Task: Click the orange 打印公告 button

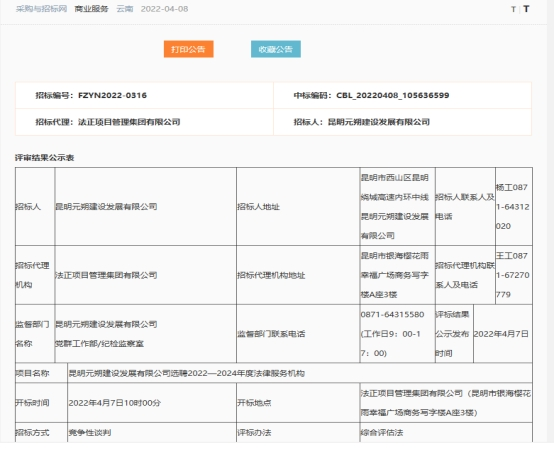Action: pos(188,49)
